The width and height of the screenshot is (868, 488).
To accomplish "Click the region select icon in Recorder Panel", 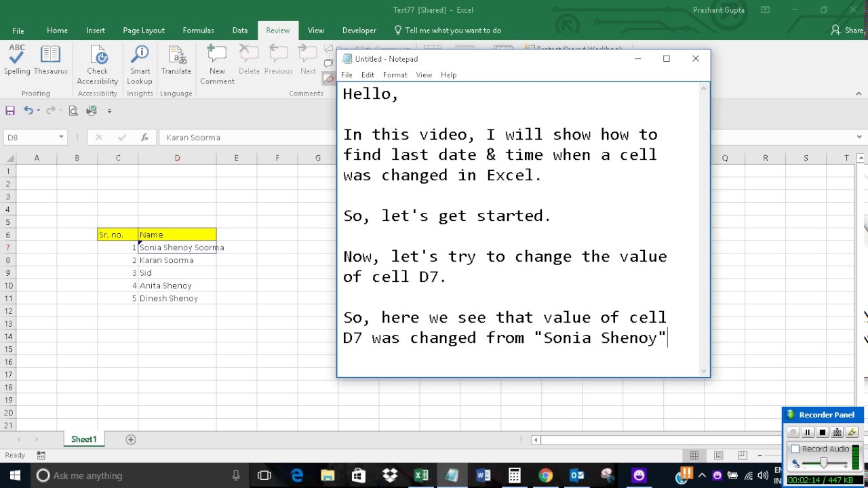I will coord(837,432).
